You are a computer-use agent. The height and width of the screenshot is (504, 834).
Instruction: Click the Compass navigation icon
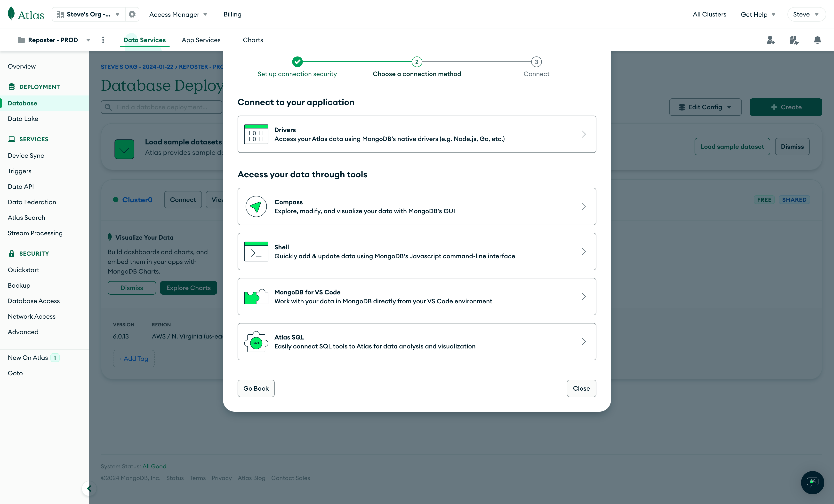click(x=256, y=206)
